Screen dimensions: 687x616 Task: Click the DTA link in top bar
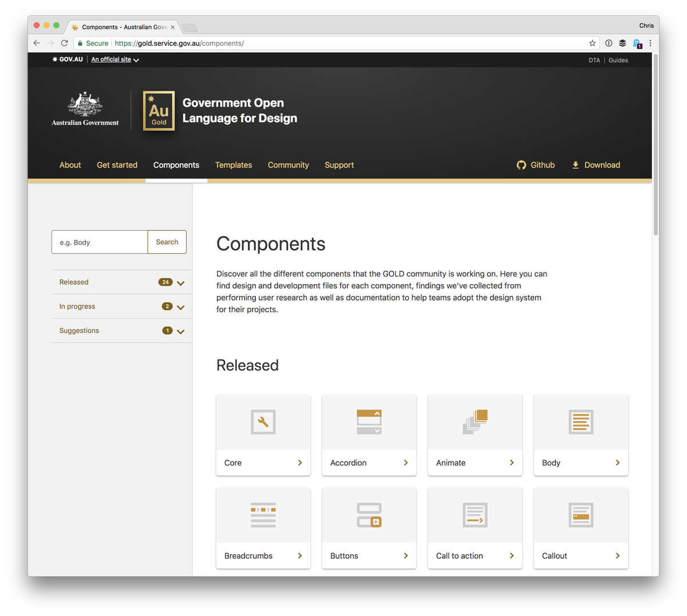click(594, 60)
